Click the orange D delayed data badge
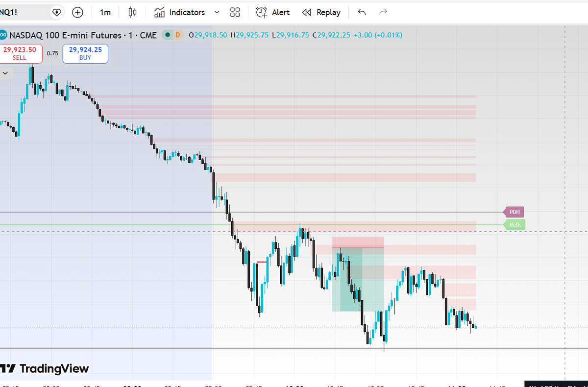Image resolution: width=588 pixels, height=387 pixels. [x=177, y=35]
